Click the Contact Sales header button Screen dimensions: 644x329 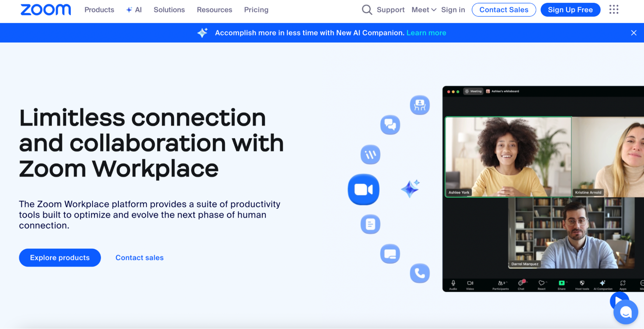click(504, 10)
